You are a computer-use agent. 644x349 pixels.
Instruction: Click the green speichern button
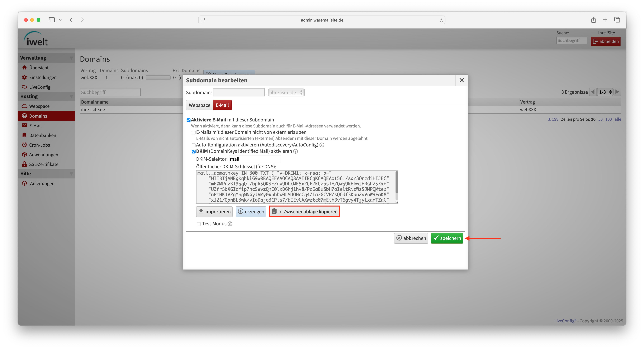pos(447,238)
